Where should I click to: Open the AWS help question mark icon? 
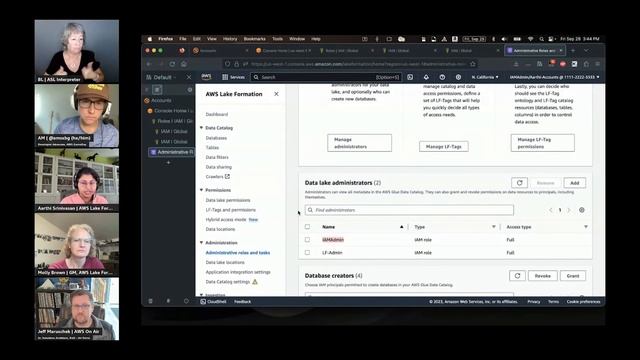point(442,77)
